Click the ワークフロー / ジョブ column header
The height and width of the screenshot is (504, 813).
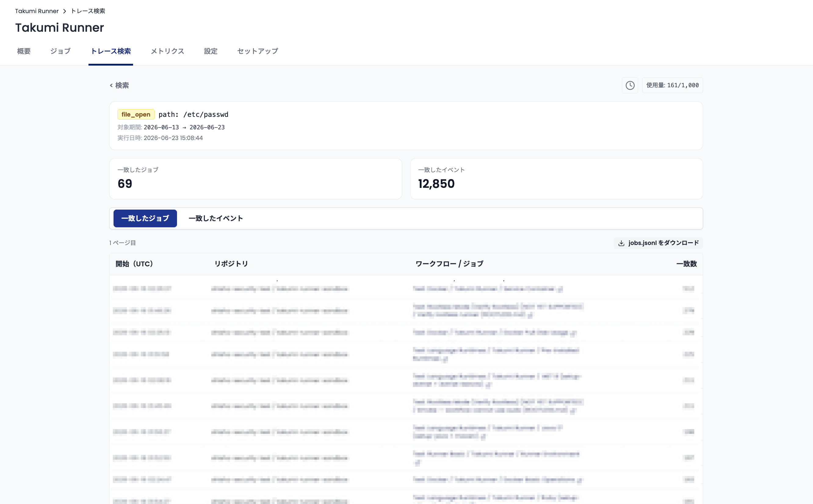click(x=449, y=264)
